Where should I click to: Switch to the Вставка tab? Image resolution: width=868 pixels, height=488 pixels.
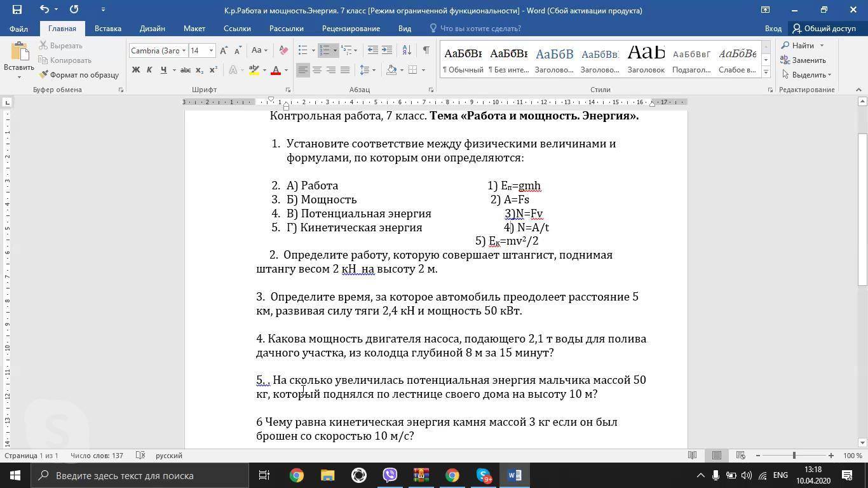coord(108,28)
